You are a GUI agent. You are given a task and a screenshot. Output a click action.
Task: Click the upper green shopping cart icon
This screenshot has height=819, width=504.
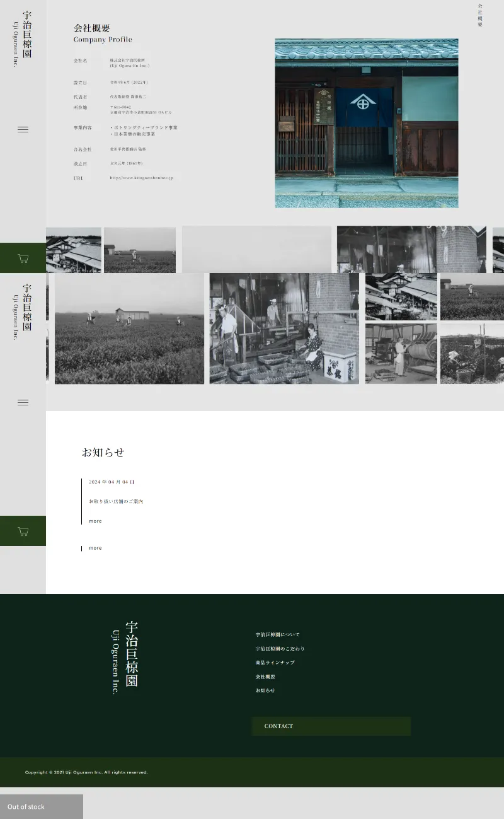(x=23, y=258)
